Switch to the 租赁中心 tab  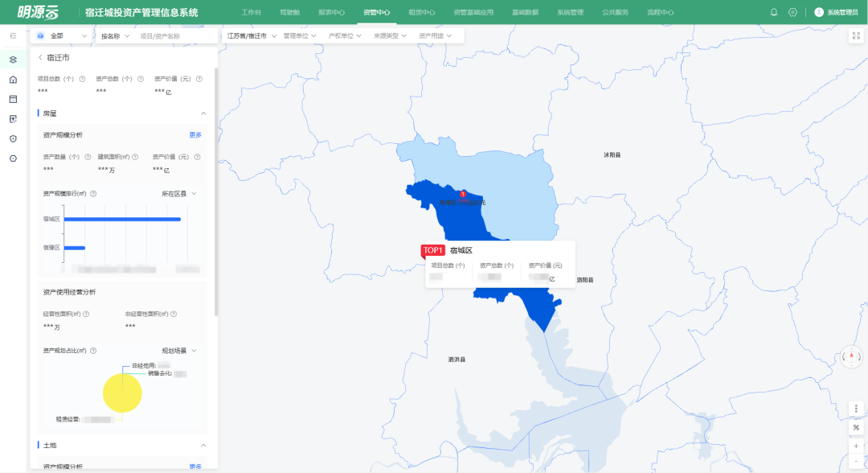point(421,12)
